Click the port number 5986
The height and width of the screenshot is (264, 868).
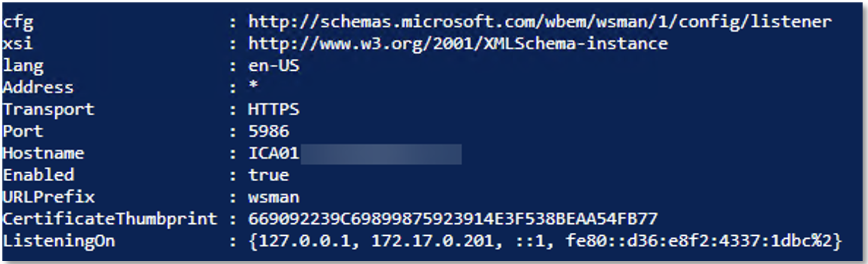[x=268, y=131]
